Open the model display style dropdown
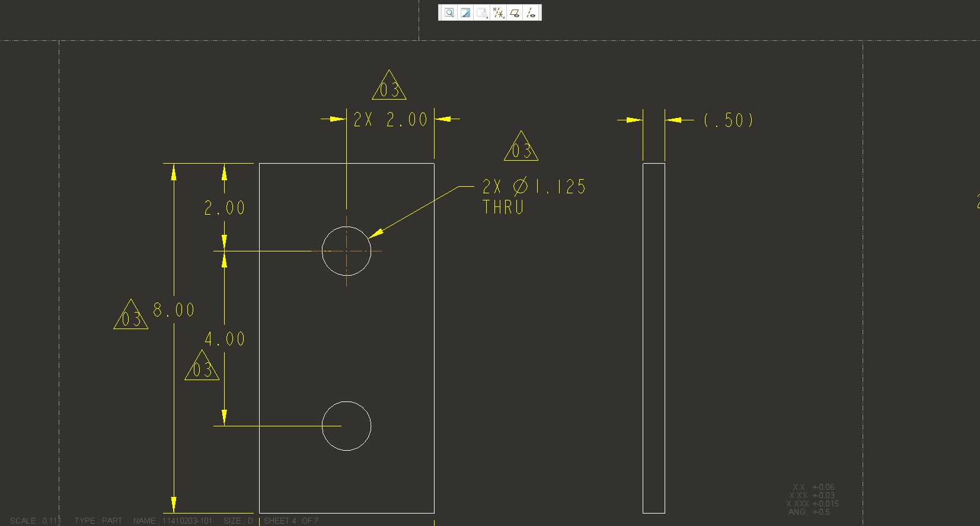The height and width of the screenshot is (526, 980). click(x=482, y=12)
